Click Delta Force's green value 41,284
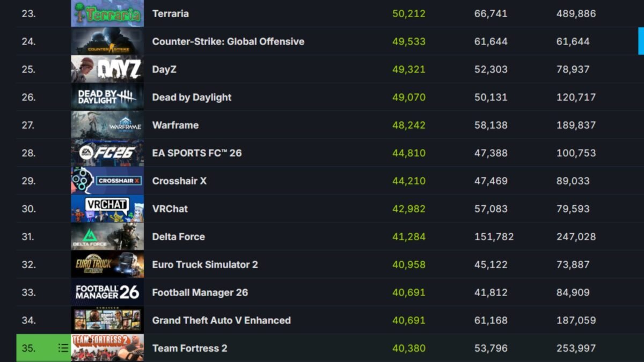 click(409, 237)
